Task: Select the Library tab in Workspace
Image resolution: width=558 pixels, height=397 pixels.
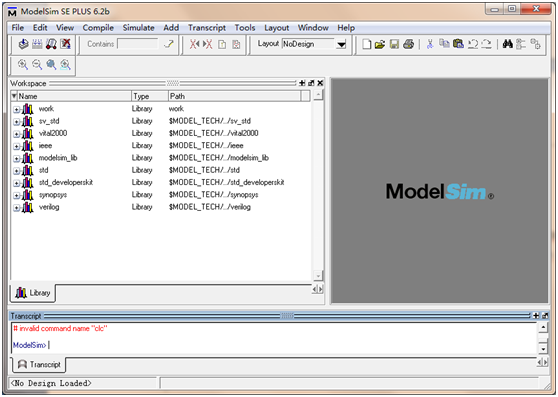Action: [33, 293]
